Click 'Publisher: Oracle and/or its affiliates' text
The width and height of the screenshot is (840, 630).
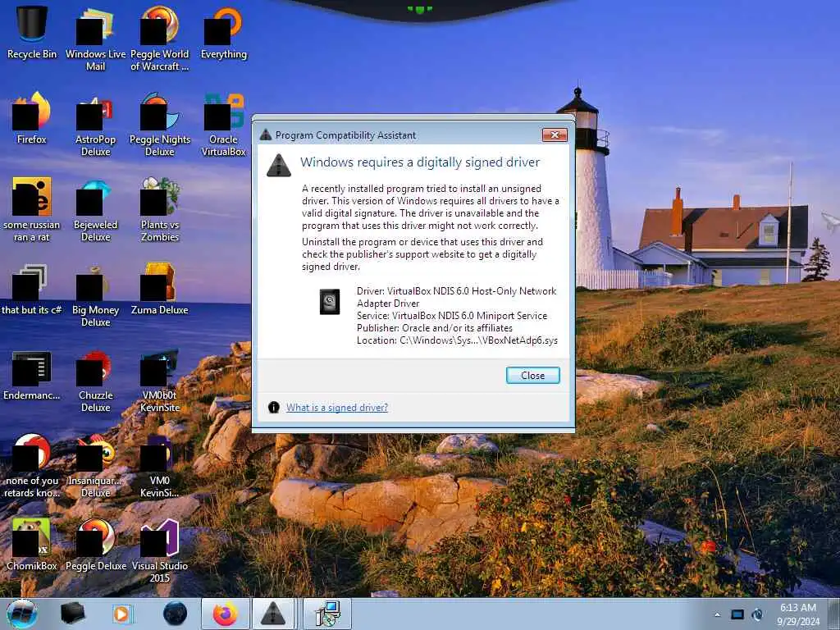(x=435, y=328)
